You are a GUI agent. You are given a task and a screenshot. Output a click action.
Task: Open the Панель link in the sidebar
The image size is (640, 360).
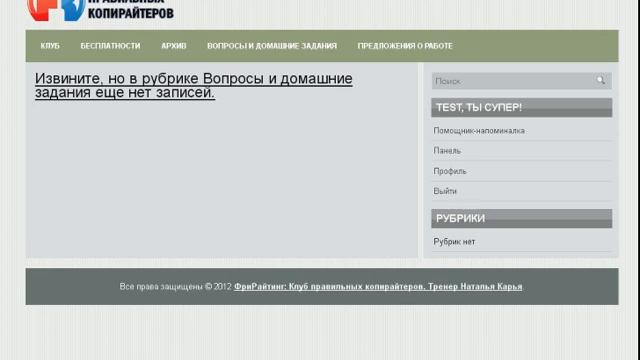click(x=447, y=151)
